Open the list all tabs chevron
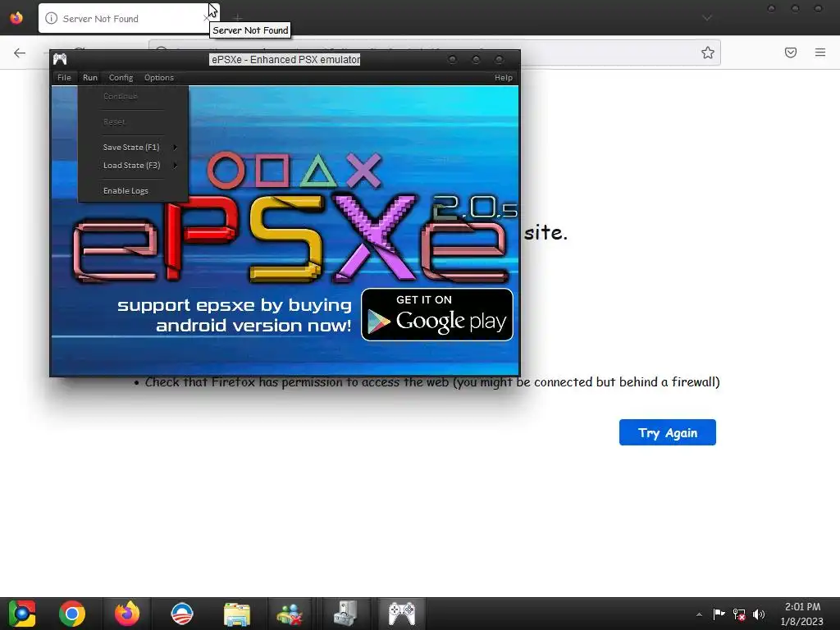 [707, 18]
